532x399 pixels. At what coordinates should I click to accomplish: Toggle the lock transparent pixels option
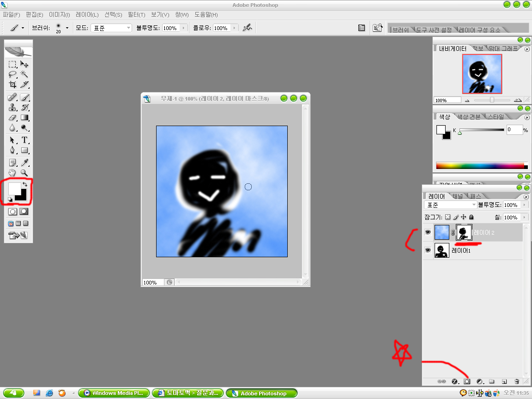(x=447, y=217)
